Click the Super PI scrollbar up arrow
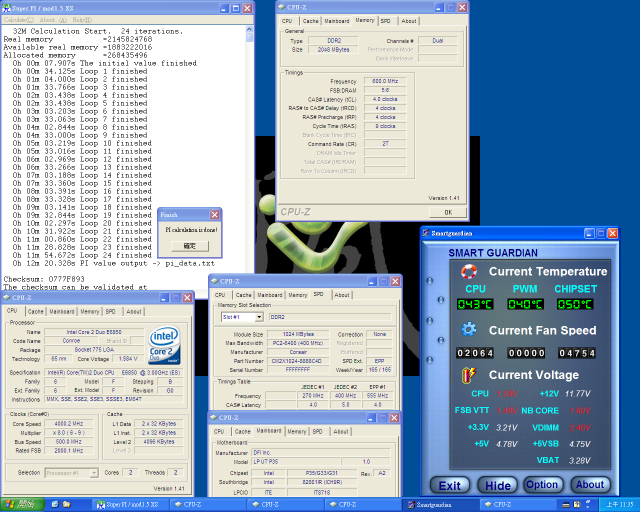640x512 pixels. tap(249, 30)
